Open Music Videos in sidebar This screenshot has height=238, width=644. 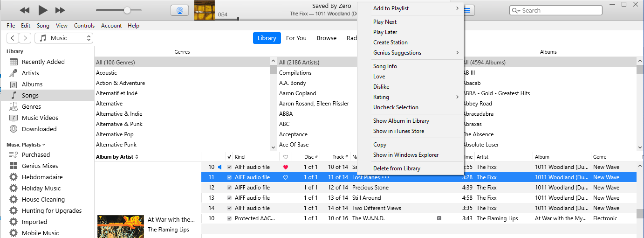coord(40,118)
